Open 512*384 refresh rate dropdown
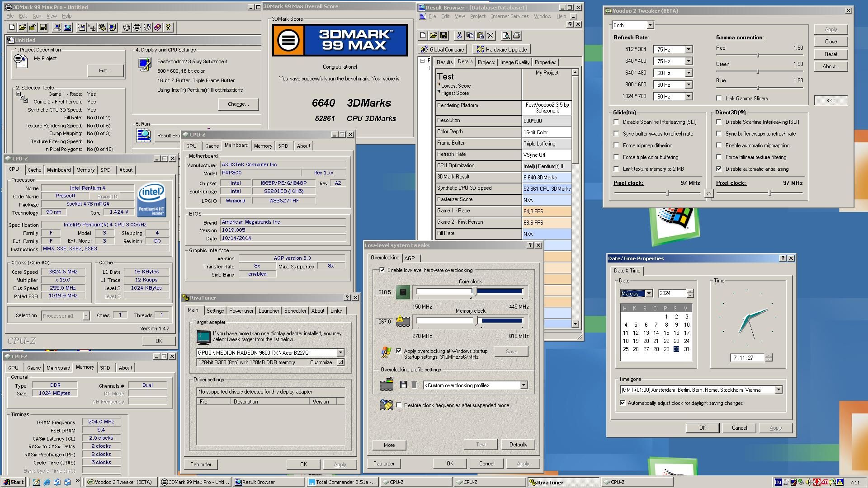 pyautogui.click(x=689, y=49)
